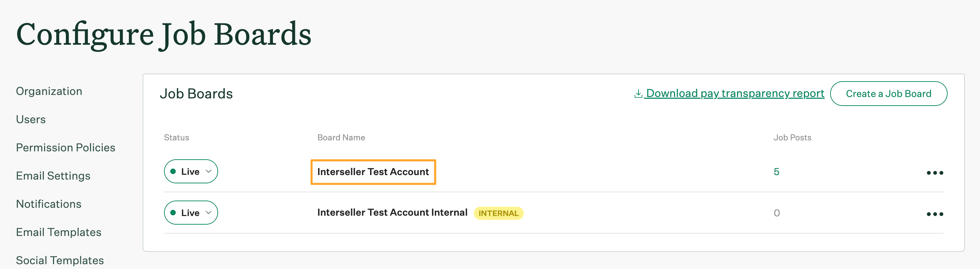The height and width of the screenshot is (269, 980).
Task: Go to the Users settings page
Action: 31,119
